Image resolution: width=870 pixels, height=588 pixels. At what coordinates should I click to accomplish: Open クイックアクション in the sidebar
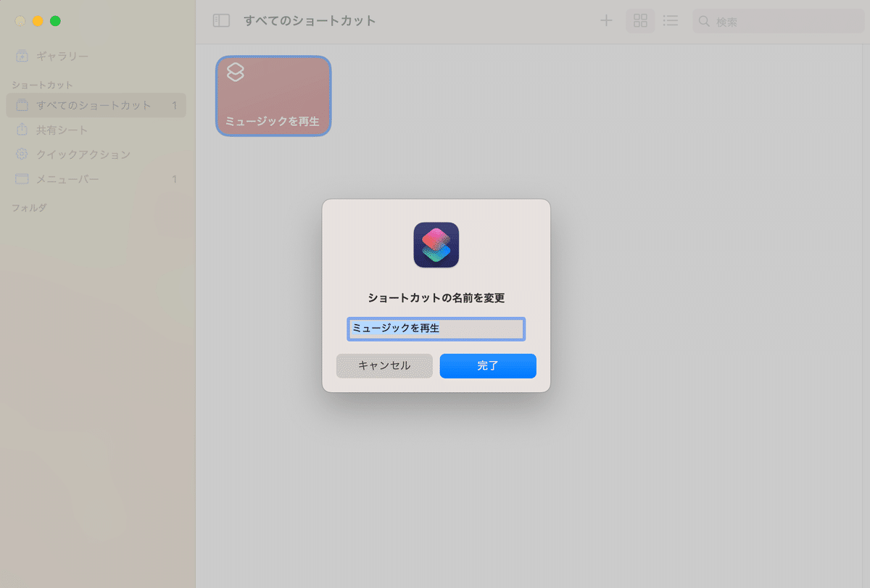[x=96, y=154]
